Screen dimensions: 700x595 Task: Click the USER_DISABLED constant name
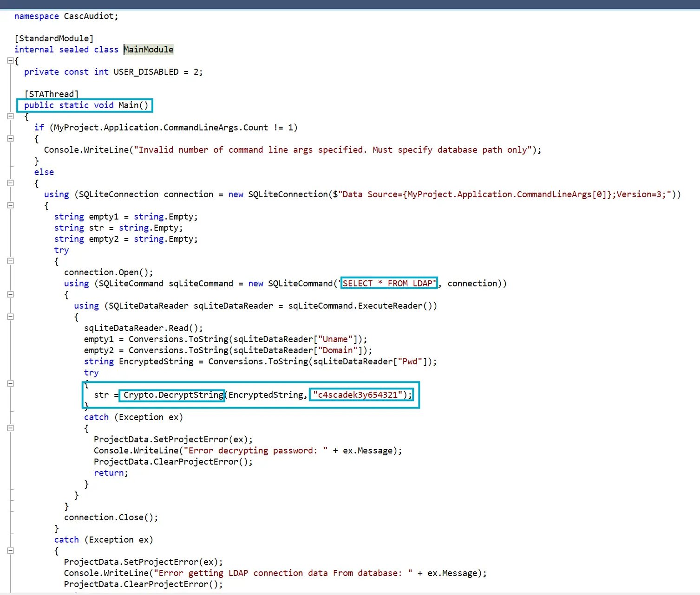[146, 72]
